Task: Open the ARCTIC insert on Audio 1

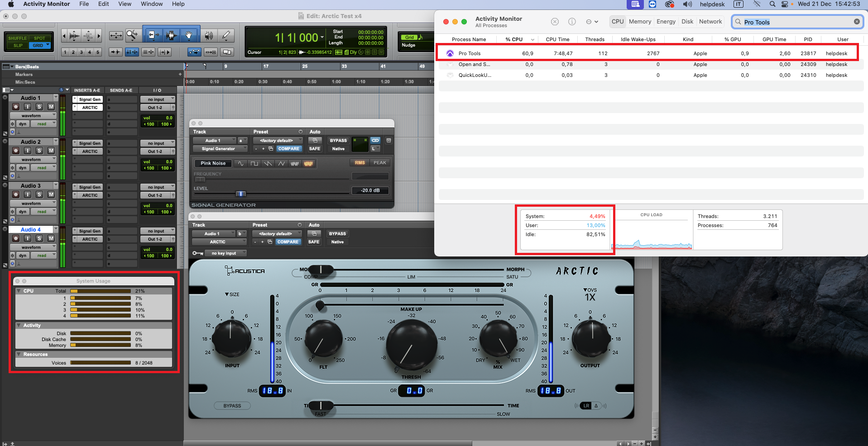Action: pos(90,108)
